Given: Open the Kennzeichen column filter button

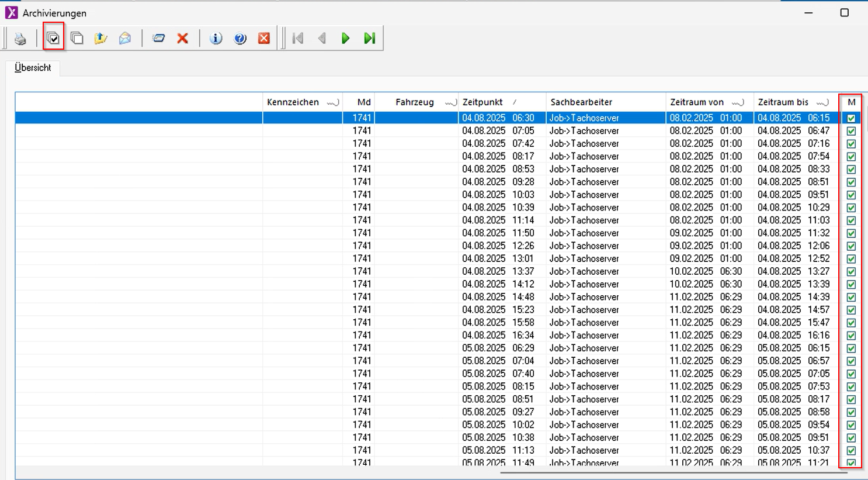Looking at the screenshot, I should click(333, 103).
